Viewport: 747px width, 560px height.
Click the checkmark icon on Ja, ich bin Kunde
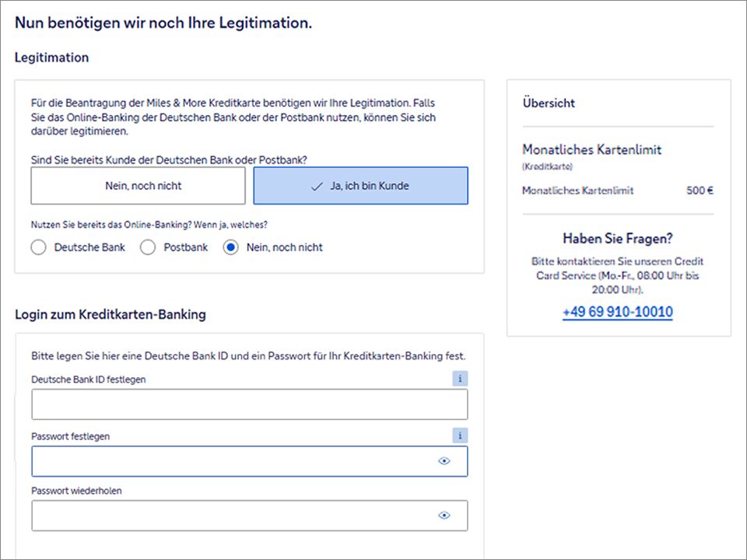[316, 187]
